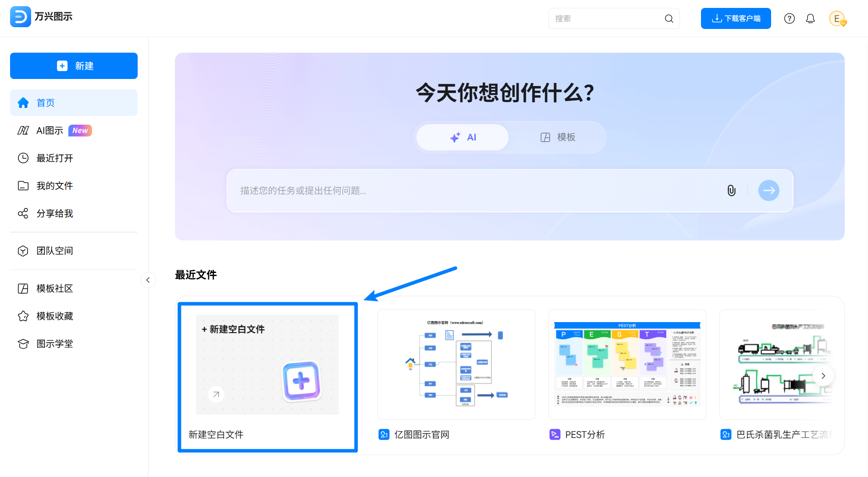868x477 pixels.
Task: Click next arrow in recent files carousel
Action: [823, 376]
